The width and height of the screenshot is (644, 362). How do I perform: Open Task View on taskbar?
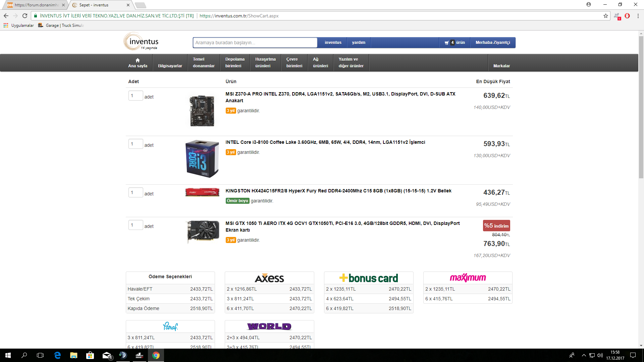[40, 355]
